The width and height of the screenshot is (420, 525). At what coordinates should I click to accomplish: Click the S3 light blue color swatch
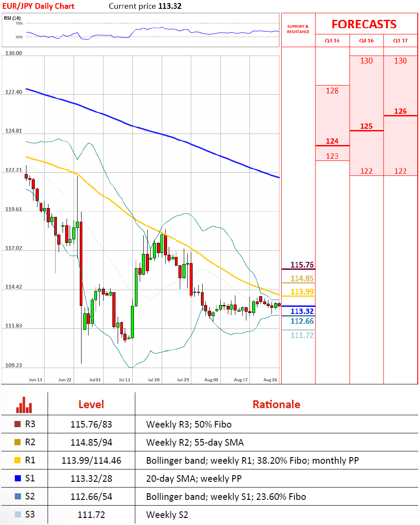[x=18, y=514]
